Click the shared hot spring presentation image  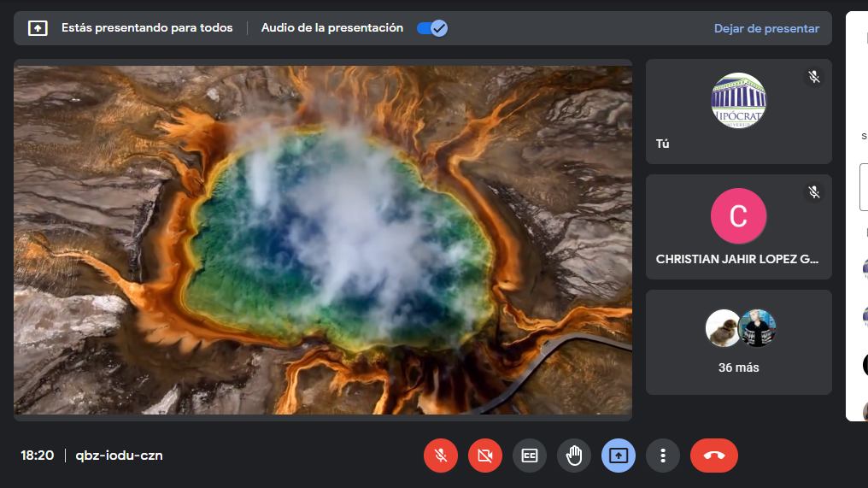click(323, 239)
